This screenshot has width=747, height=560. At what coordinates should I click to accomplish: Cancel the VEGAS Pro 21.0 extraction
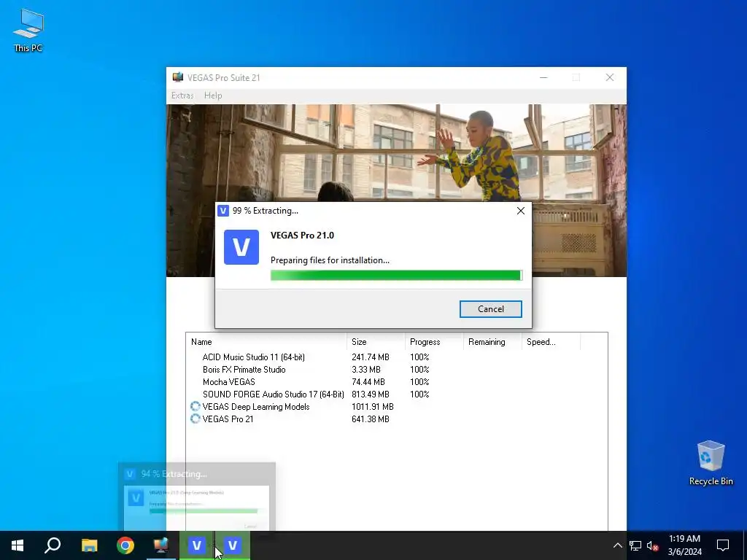(490, 309)
